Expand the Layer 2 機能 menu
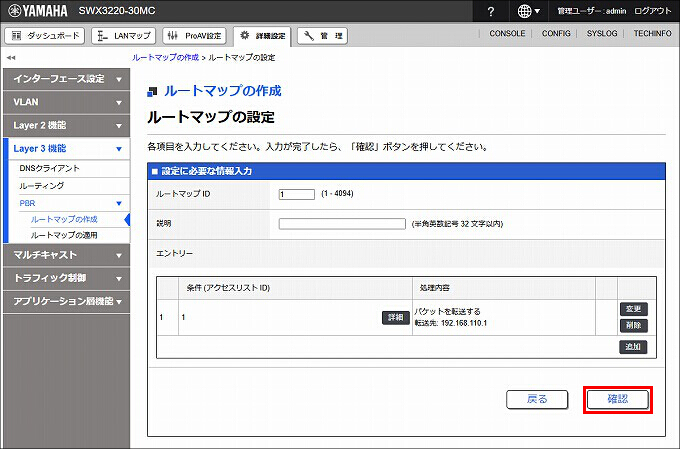 point(66,125)
